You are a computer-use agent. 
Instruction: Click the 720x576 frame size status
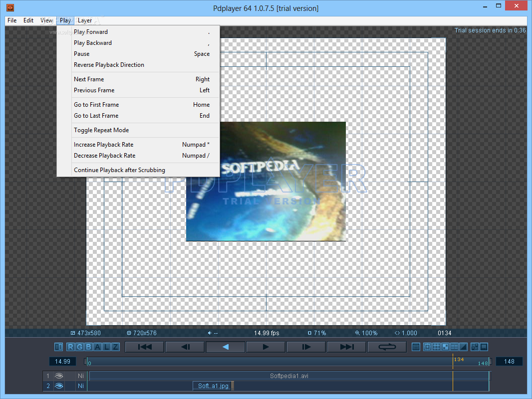tap(141, 333)
